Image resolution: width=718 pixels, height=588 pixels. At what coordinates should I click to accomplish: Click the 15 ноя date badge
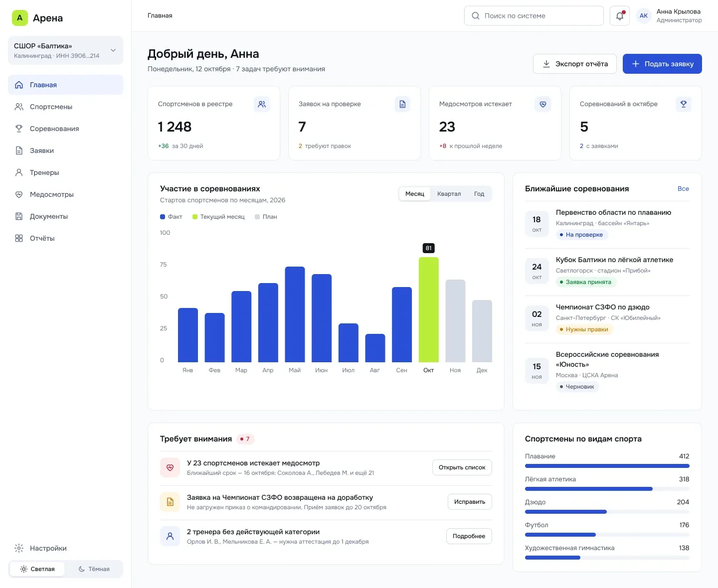pyautogui.click(x=537, y=371)
